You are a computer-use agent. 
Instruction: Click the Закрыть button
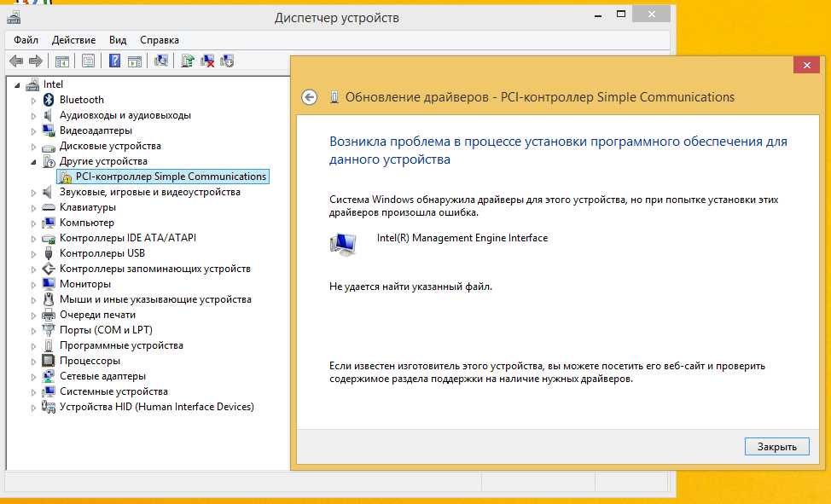tap(777, 446)
